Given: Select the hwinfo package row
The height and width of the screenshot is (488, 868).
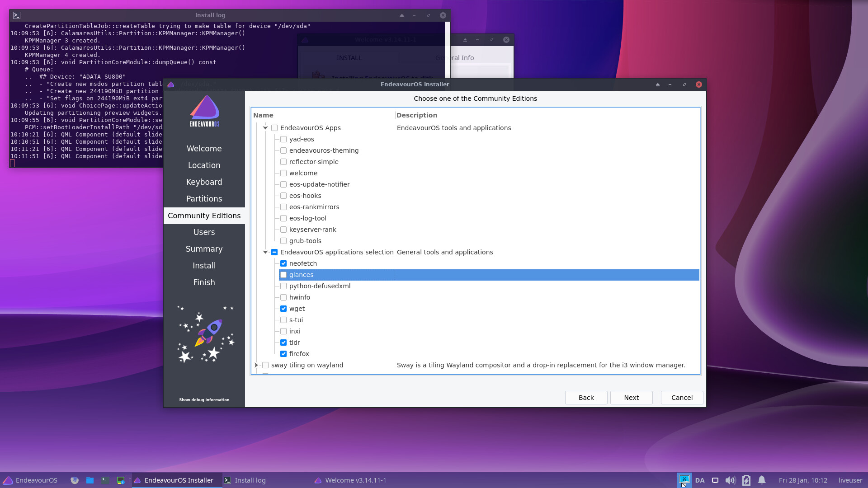Looking at the screenshot, I should [489, 297].
